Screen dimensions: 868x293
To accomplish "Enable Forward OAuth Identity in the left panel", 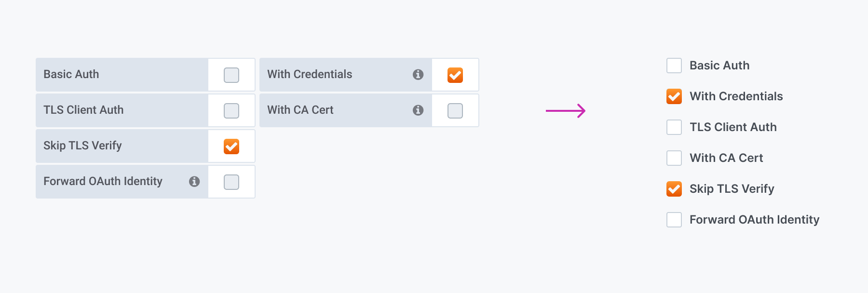I will point(231,182).
